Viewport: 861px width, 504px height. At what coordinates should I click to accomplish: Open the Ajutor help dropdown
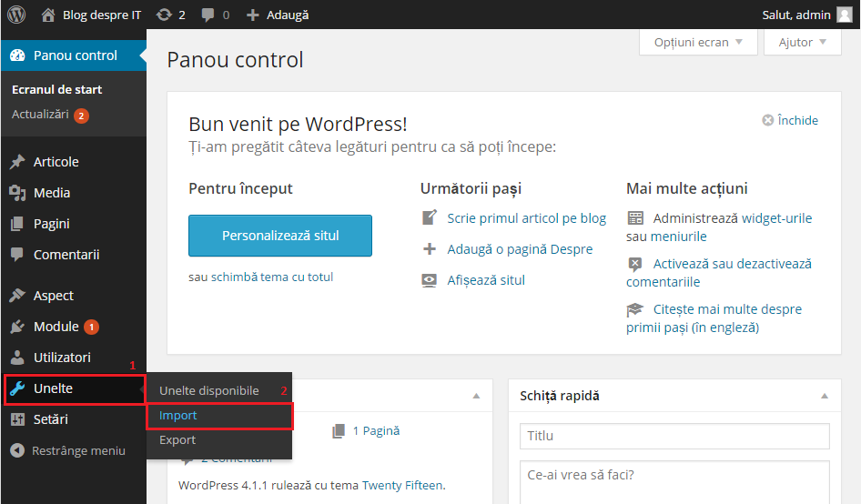(x=802, y=42)
